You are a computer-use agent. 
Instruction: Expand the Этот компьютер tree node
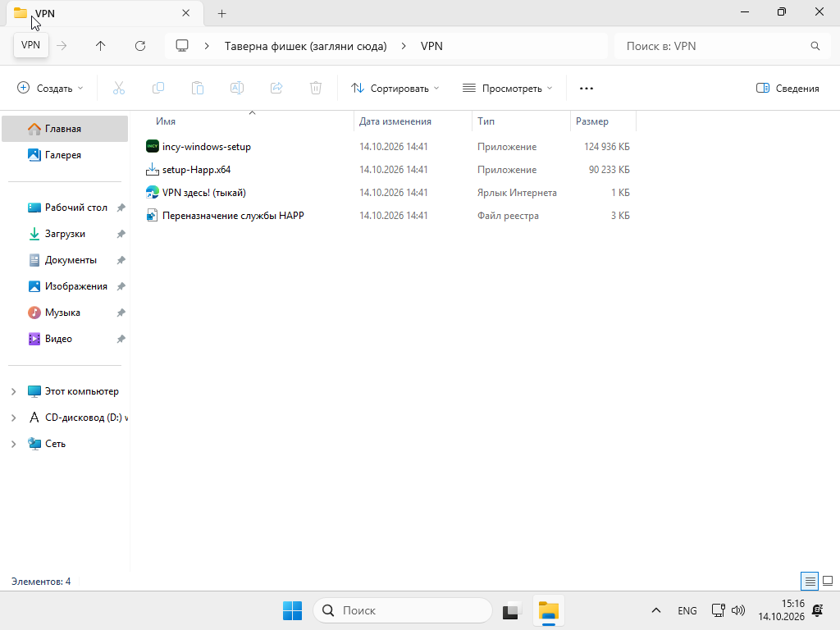click(13, 391)
